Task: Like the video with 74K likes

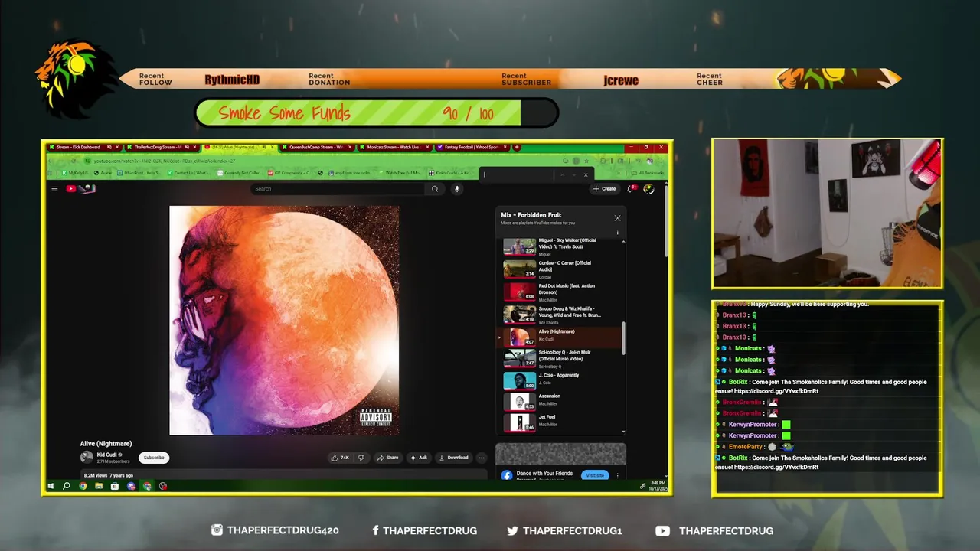Action: click(x=340, y=458)
